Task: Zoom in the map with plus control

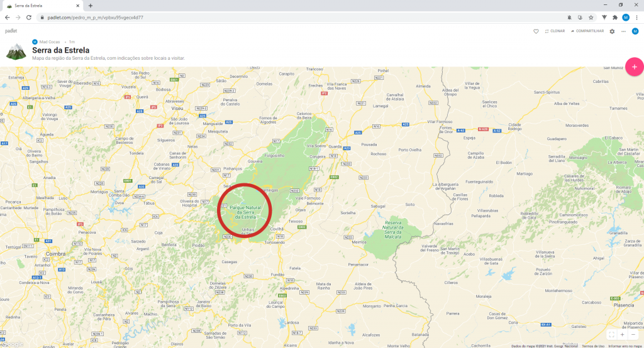Action: click(622, 334)
